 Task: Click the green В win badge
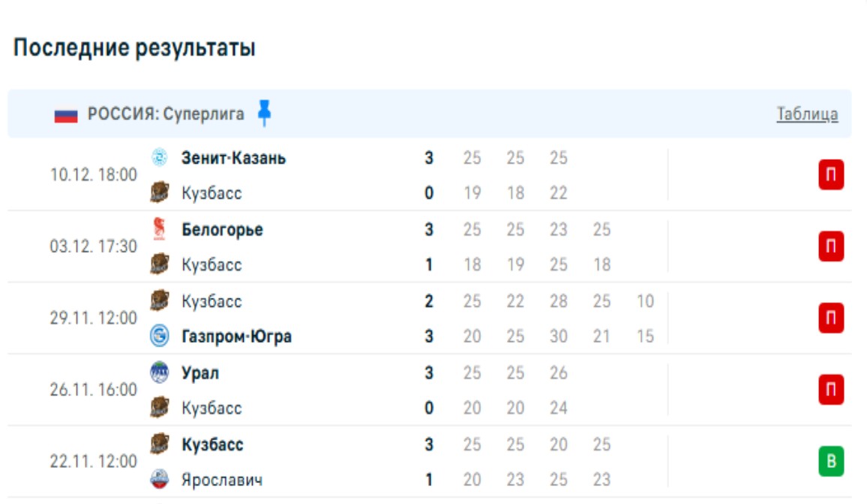click(x=831, y=461)
